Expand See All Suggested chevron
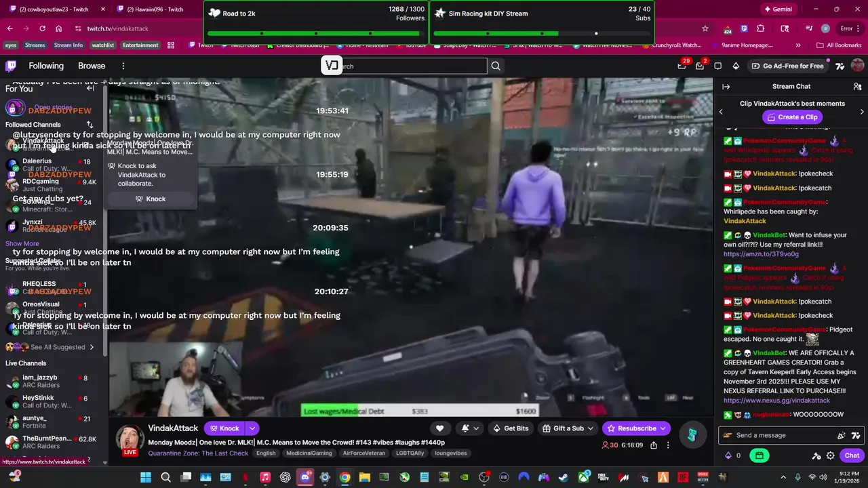Screen dimensions: 868x488 point(92,347)
